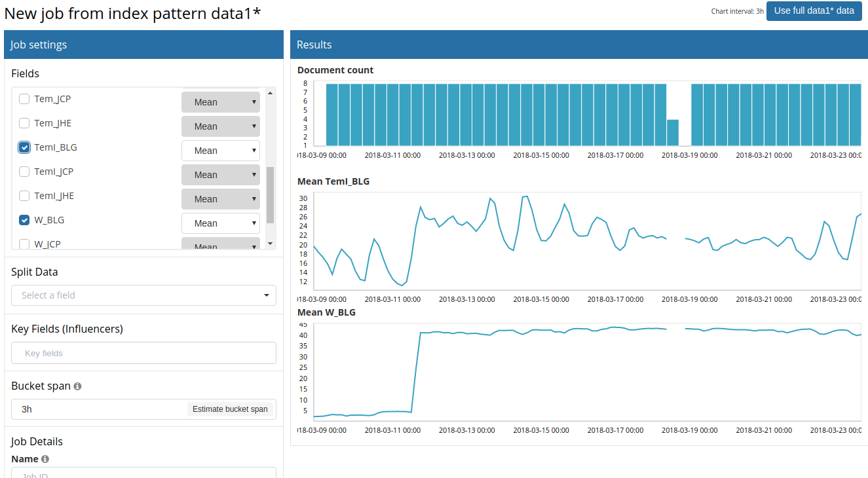Click the Key fields input box
The image size is (868, 478).
click(x=143, y=353)
